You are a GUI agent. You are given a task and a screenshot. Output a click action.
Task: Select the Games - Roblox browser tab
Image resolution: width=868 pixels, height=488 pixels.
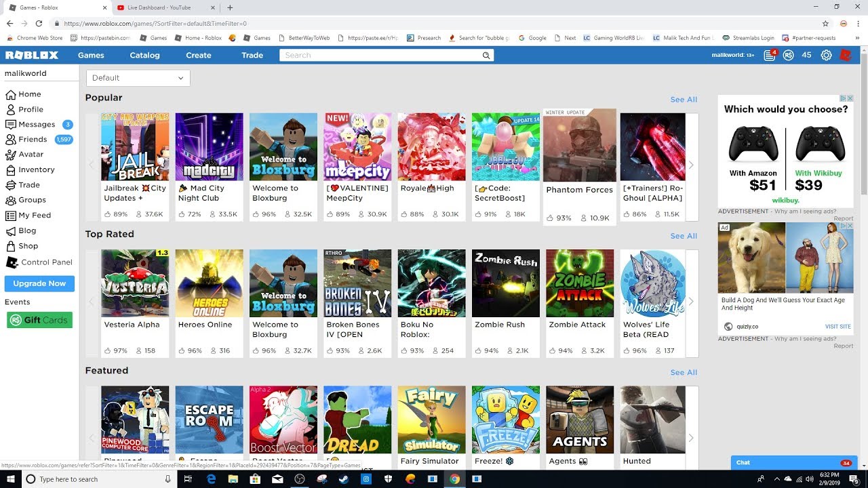tap(57, 7)
